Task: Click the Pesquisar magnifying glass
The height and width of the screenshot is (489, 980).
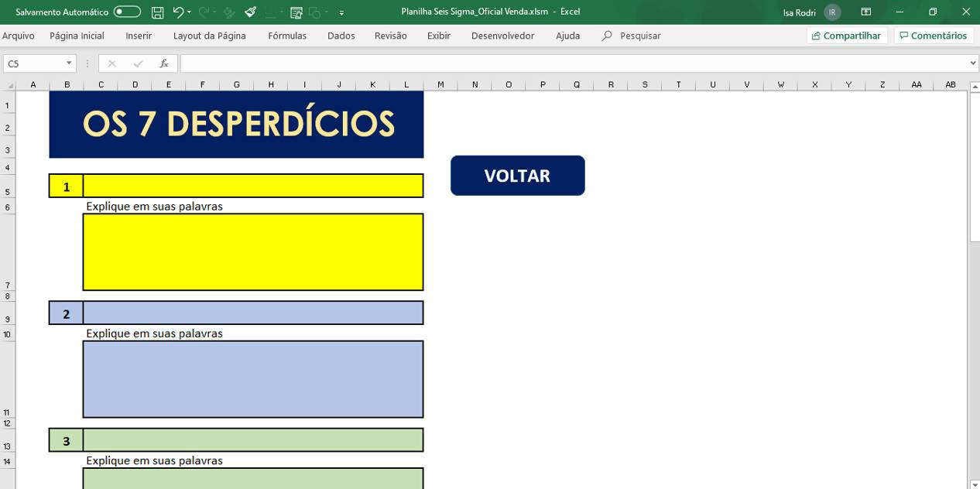Action: [607, 36]
